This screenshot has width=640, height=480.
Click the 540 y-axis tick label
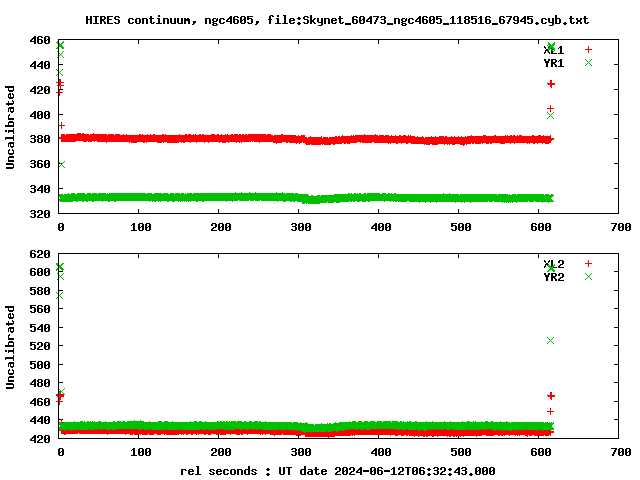(40, 328)
